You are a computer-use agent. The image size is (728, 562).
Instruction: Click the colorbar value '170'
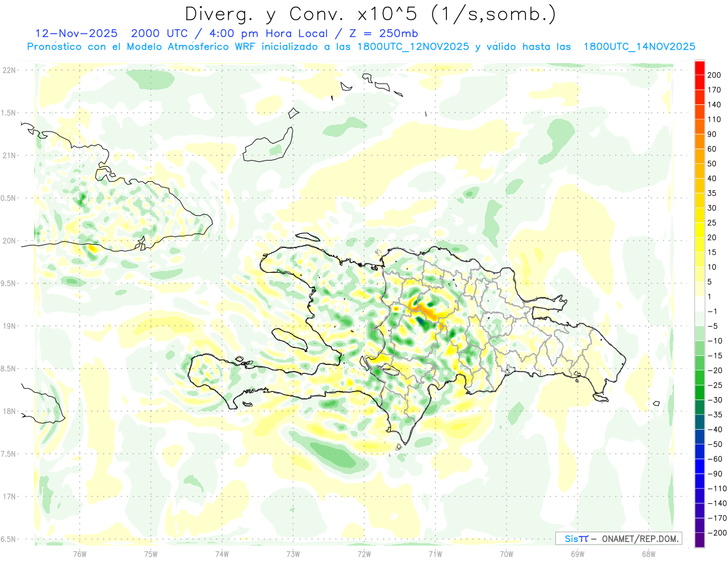tap(715, 90)
